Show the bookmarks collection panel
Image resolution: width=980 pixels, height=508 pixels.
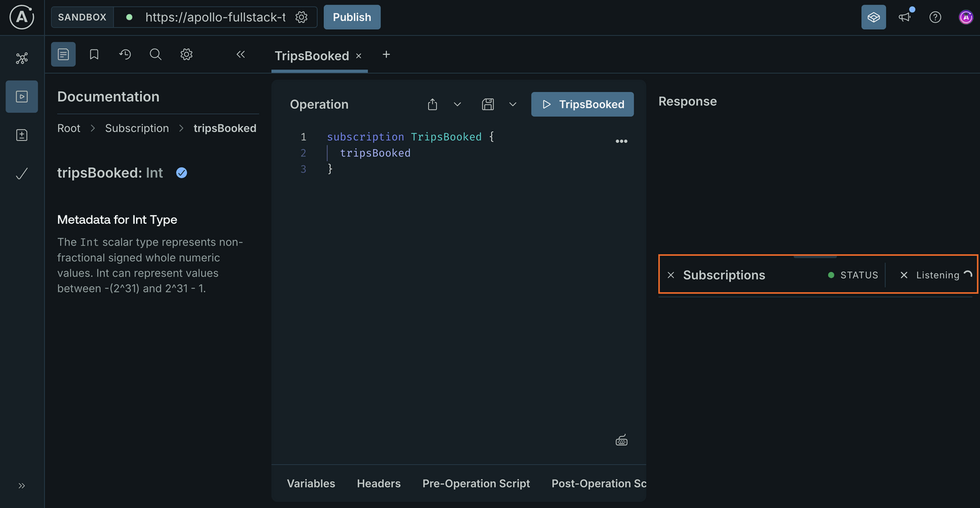tap(94, 54)
